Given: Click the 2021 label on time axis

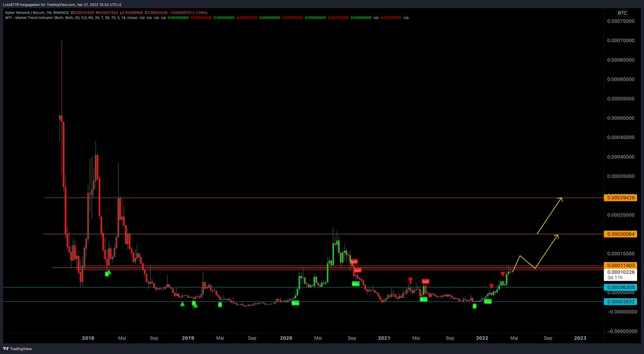Looking at the screenshot, I should [x=384, y=338].
